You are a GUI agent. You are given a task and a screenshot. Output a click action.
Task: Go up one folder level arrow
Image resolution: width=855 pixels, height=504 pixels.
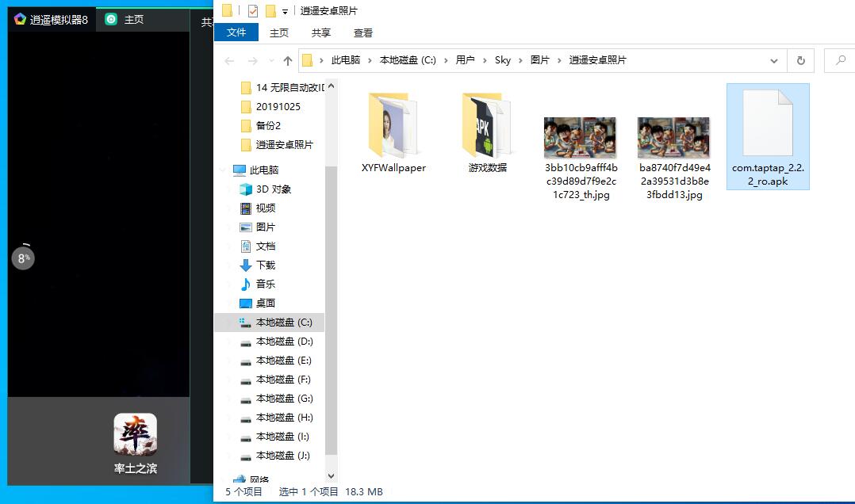click(x=287, y=61)
